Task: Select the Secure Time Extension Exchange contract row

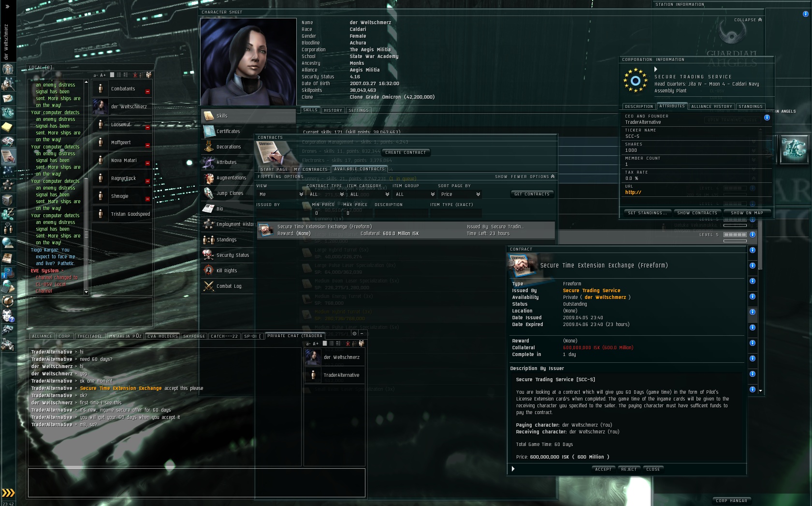Action: 406,230
